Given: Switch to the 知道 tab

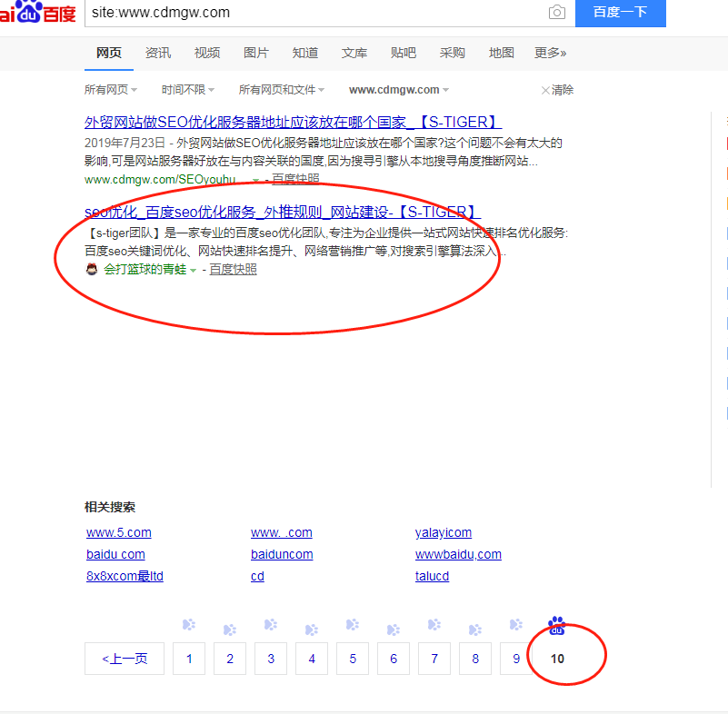Looking at the screenshot, I should [305, 53].
